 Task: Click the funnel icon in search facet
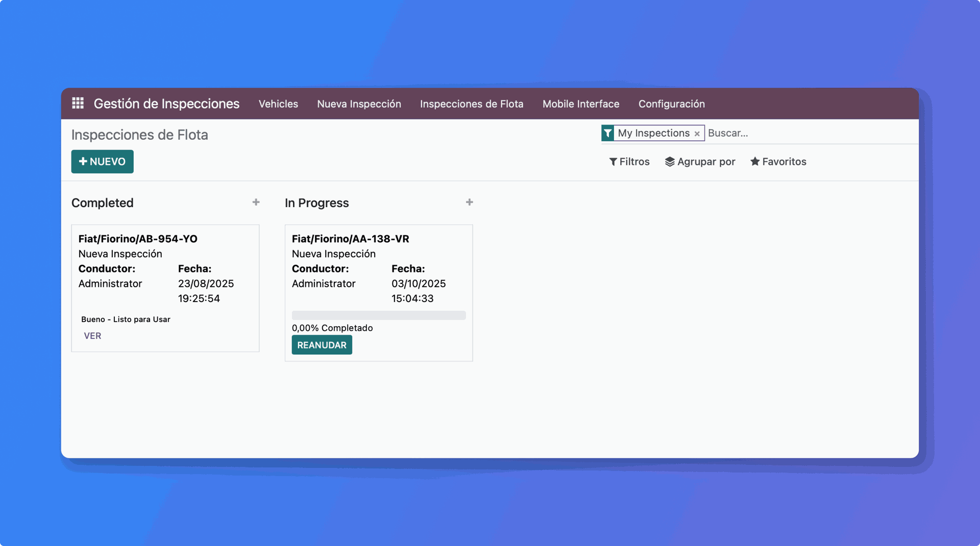click(607, 133)
